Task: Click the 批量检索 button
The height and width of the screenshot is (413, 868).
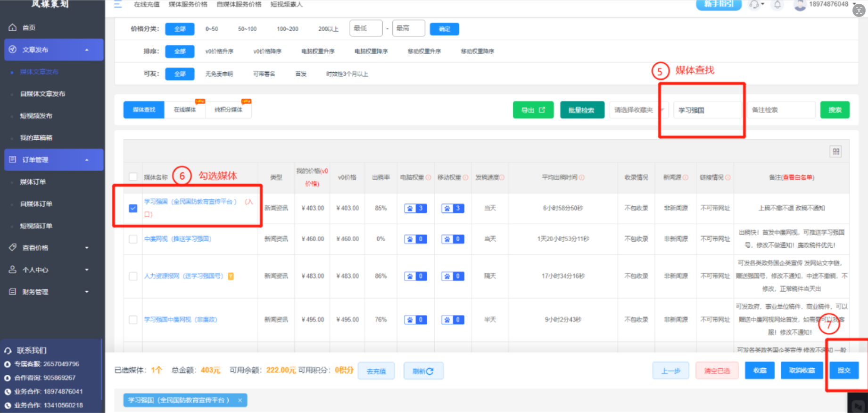Action: coord(582,110)
